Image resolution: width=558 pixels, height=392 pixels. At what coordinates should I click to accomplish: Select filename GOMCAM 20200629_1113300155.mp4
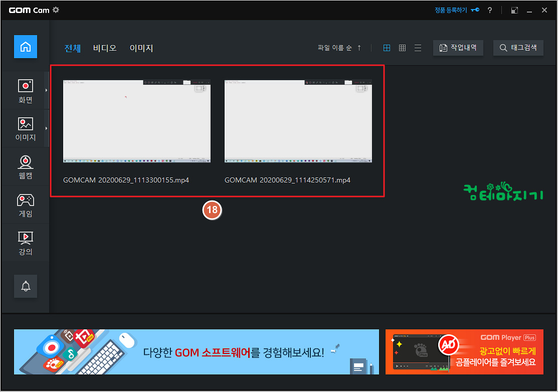tap(126, 180)
